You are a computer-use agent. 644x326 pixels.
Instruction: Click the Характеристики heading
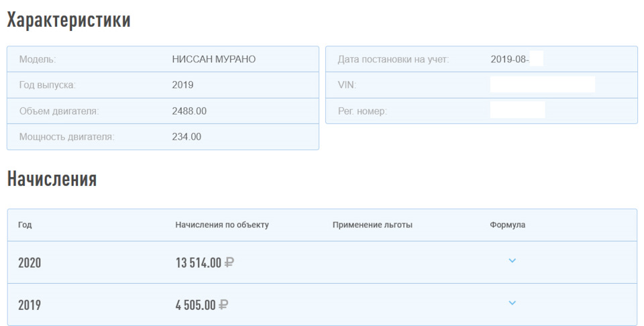point(68,19)
